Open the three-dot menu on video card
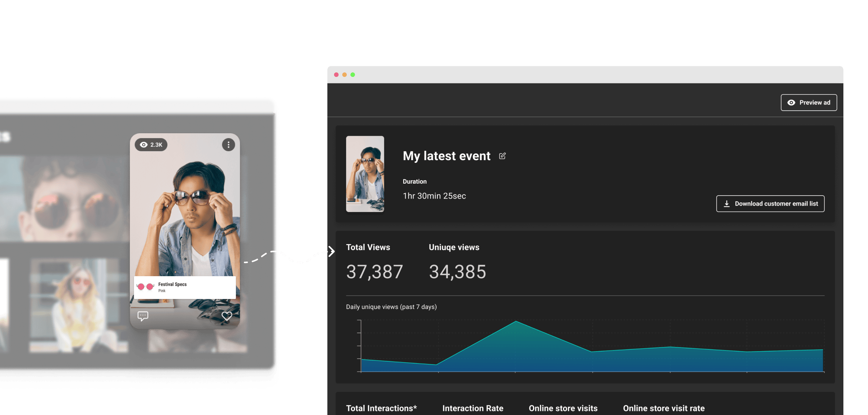 pyautogui.click(x=229, y=145)
